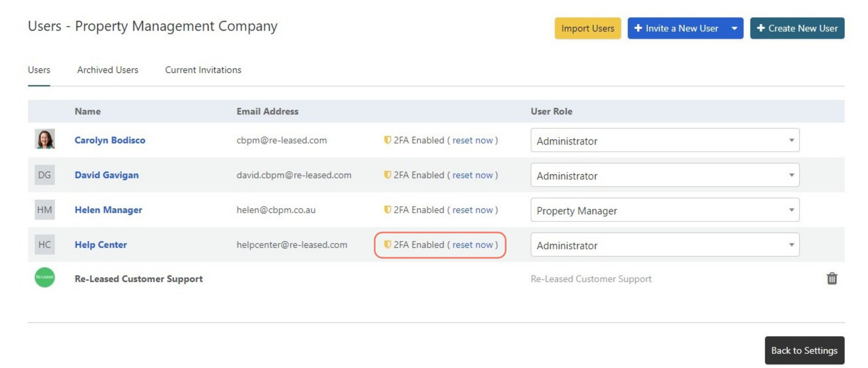Click the Back to Settings button

tap(804, 350)
